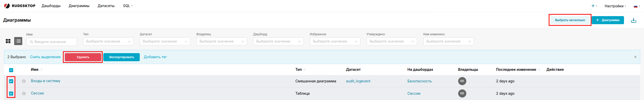Open the audit_logevent dataset link

[x=358, y=81]
